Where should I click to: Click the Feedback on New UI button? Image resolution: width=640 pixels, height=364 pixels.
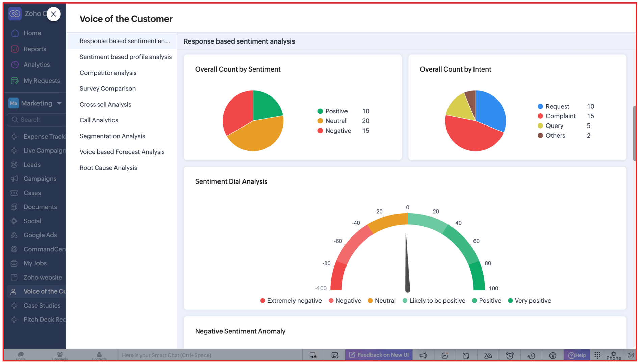click(379, 355)
